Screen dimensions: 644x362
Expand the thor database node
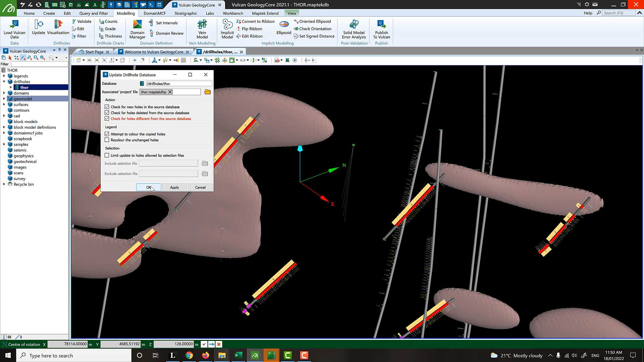(11, 87)
